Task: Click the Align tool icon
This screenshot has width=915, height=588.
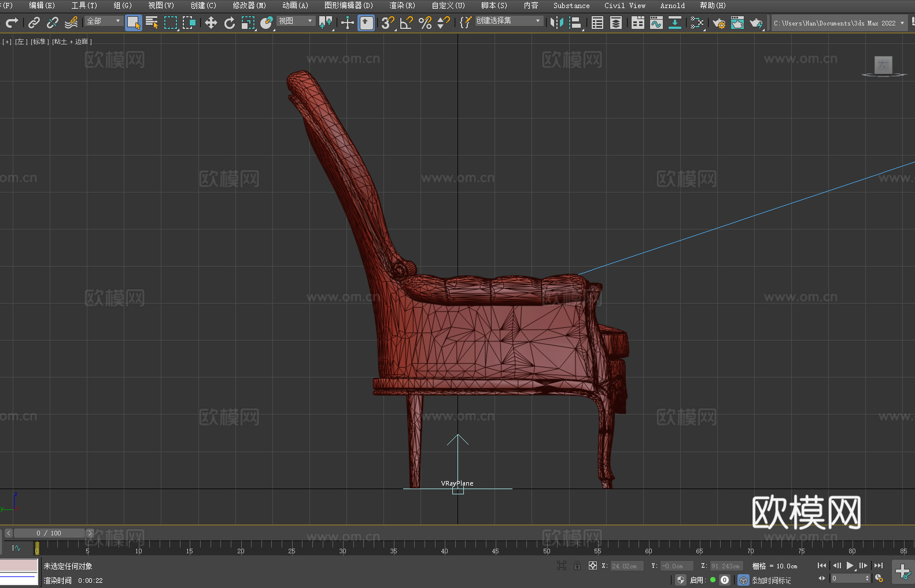Action: point(575,23)
